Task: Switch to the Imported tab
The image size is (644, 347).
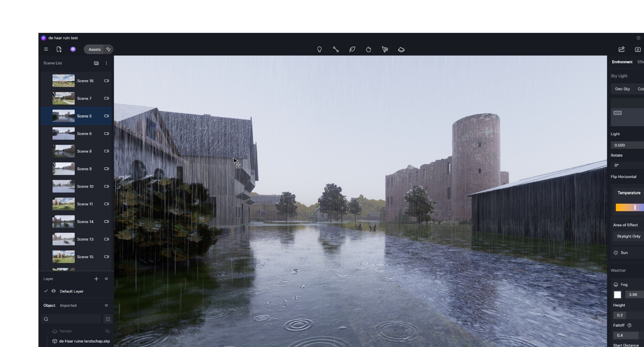Action: pyautogui.click(x=68, y=305)
